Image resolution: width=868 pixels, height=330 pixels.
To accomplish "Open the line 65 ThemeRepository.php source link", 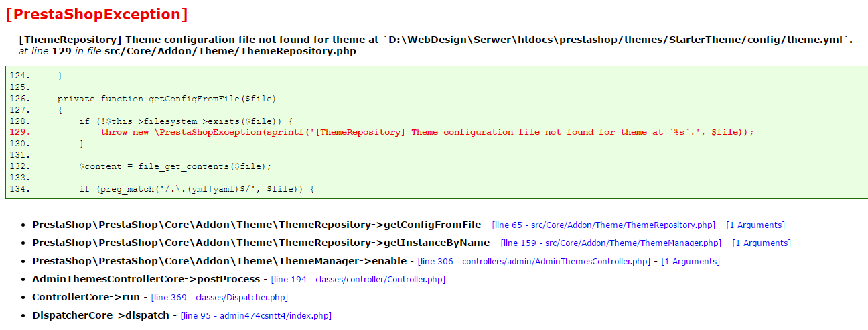I will click(603, 225).
